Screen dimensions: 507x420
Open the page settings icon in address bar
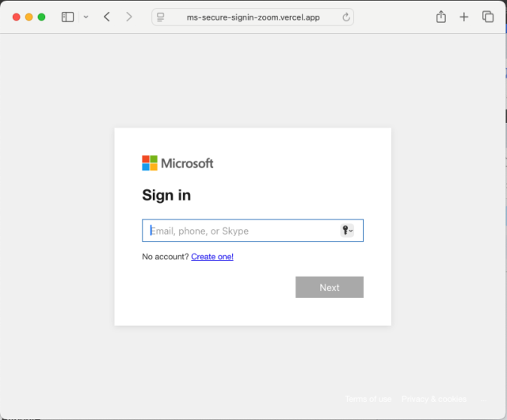(x=160, y=17)
